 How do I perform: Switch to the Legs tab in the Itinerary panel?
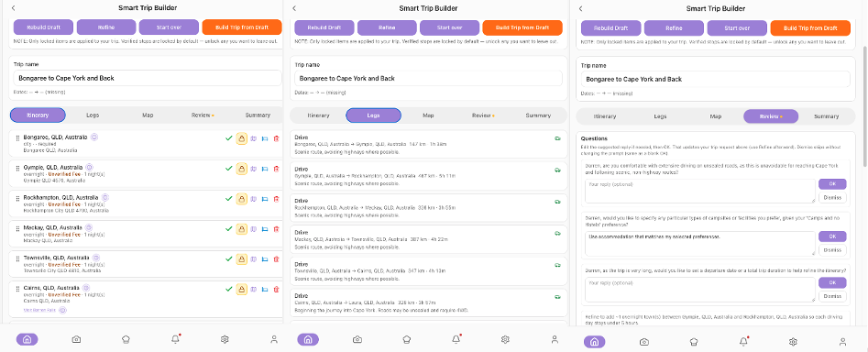tap(93, 115)
